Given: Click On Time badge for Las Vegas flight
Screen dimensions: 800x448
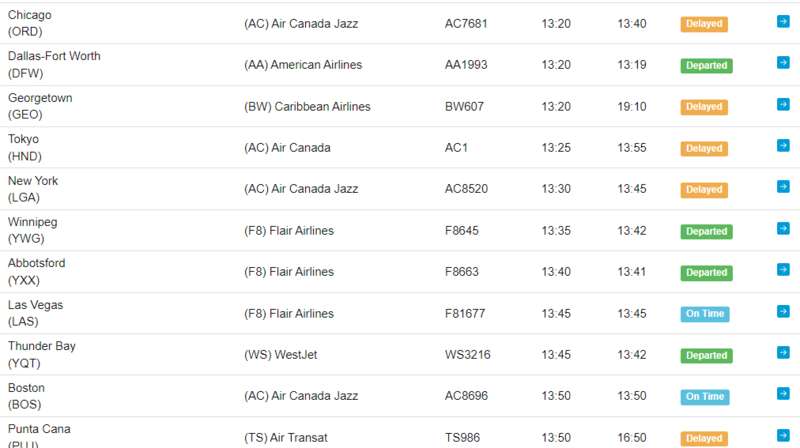Looking at the screenshot, I should point(705,314).
